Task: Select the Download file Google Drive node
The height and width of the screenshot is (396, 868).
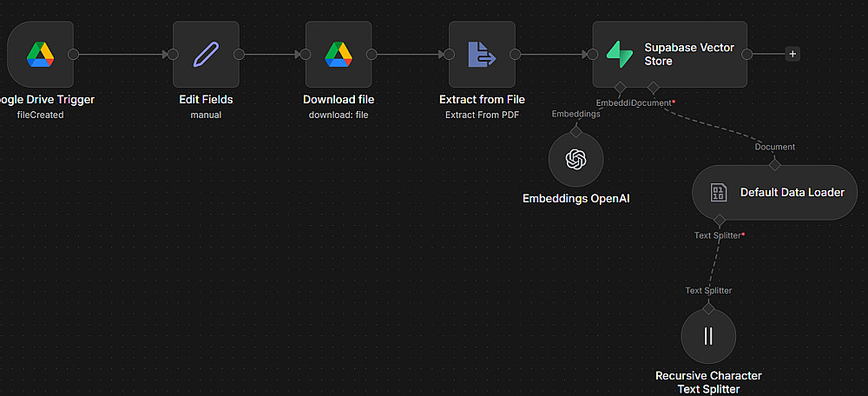Action: (339, 55)
